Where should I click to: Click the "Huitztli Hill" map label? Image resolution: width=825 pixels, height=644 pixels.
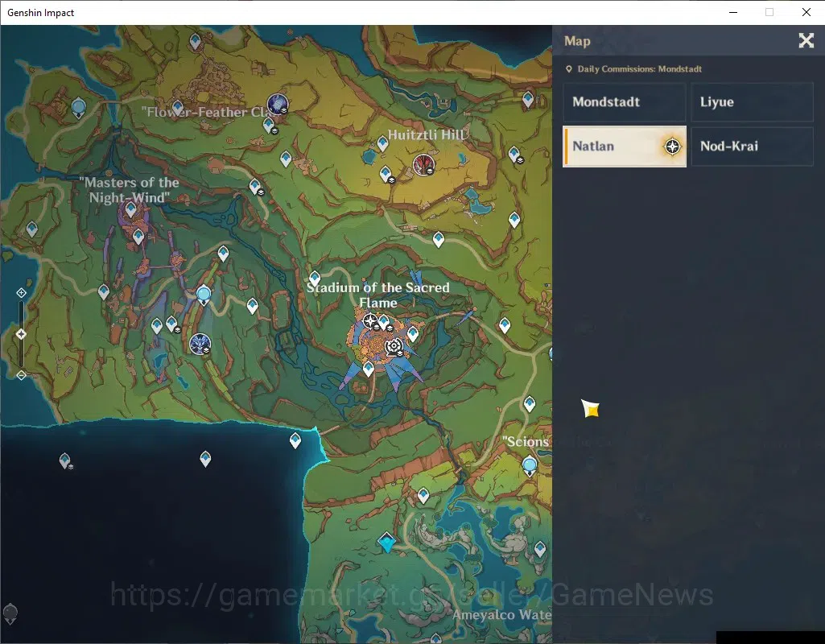(427, 134)
